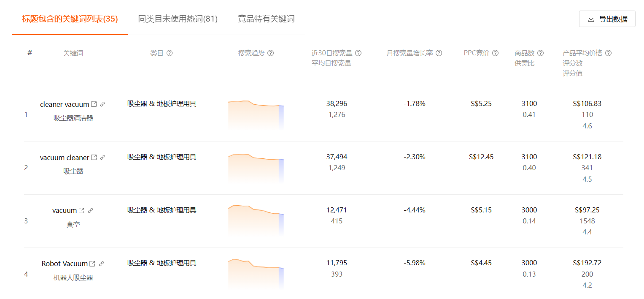Click growth rate -1.78%

click(414, 104)
